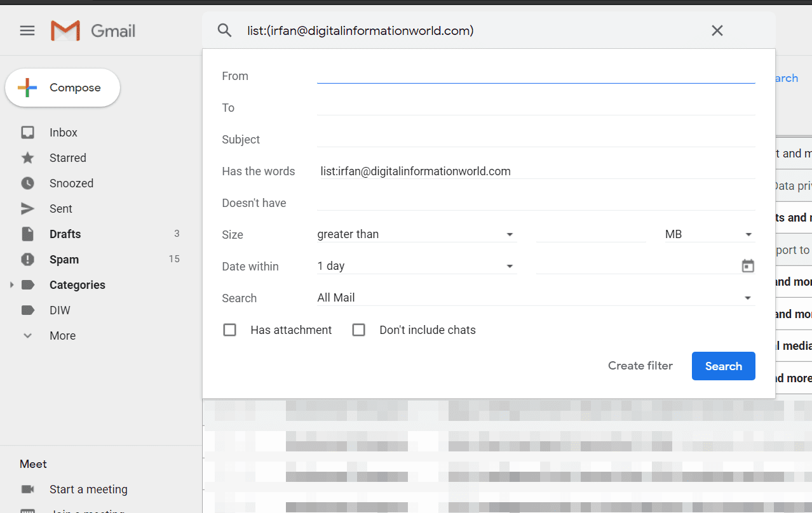Screen dimensions: 812x513
Task: Click the date input field
Action: point(637,266)
